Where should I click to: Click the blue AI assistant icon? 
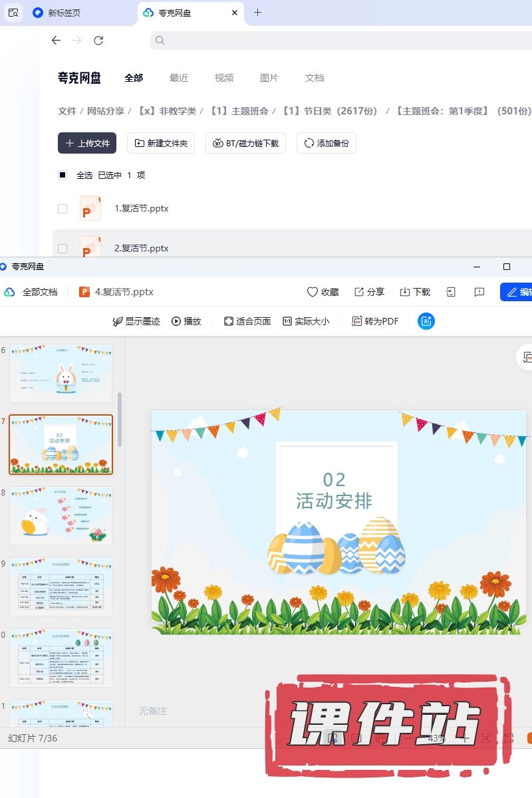pyautogui.click(x=426, y=321)
